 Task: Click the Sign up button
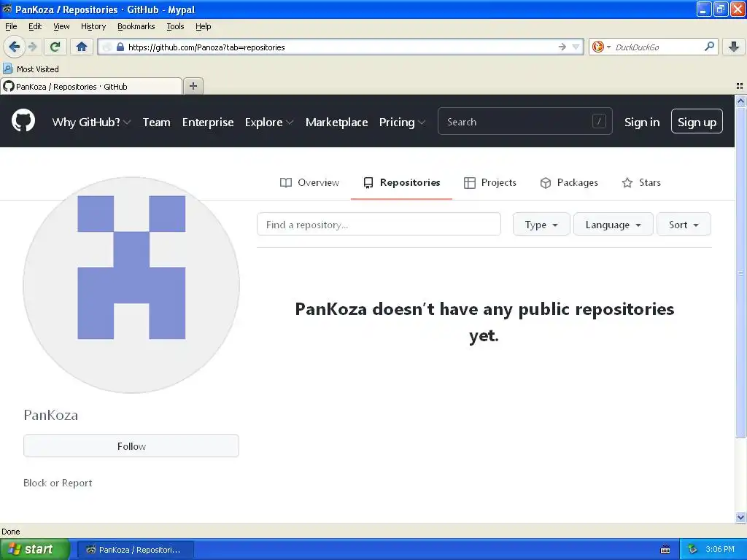(x=697, y=122)
